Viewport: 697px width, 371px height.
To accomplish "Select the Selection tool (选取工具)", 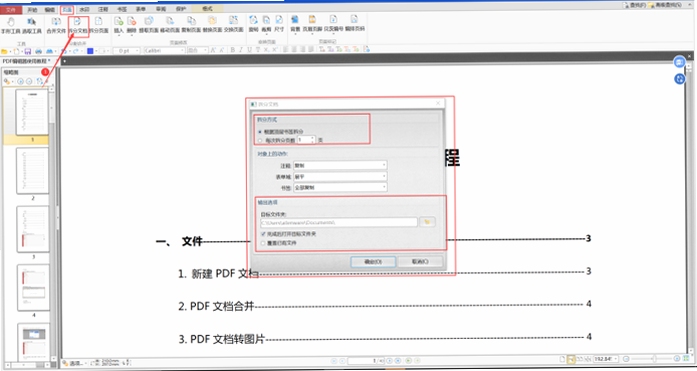I will pyautogui.click(x=32, y=25).
